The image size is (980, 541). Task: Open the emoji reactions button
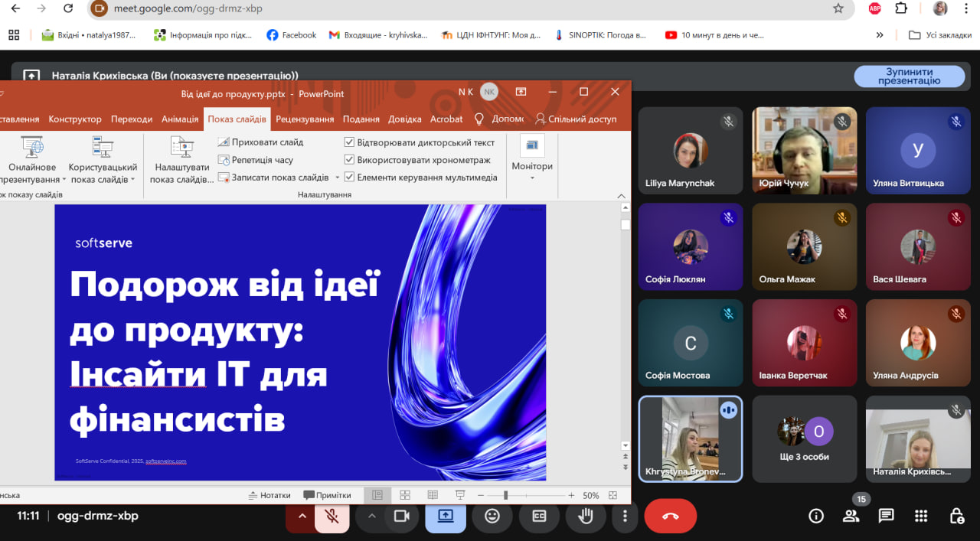tap(492, 516)
